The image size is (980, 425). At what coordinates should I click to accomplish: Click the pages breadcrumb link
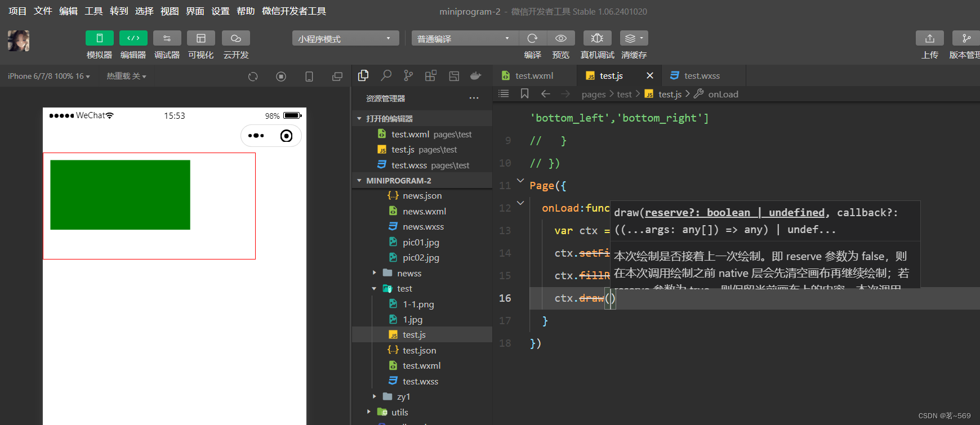(x=594, y=94)
